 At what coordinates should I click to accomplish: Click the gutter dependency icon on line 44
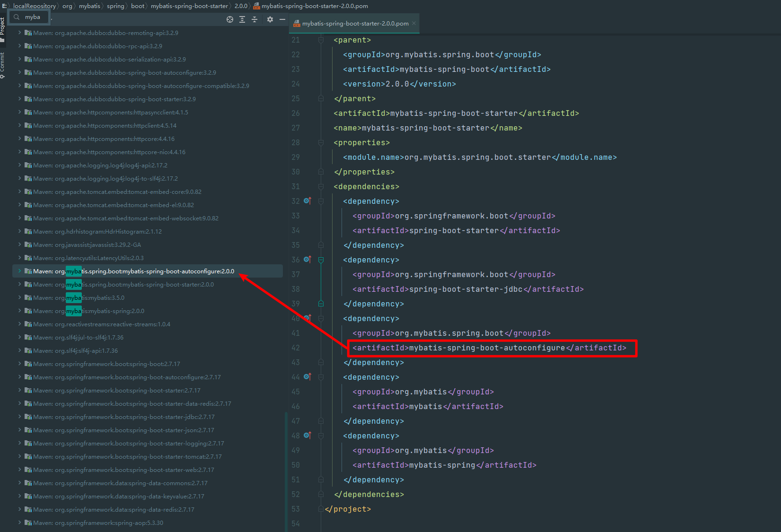[307, 377]
